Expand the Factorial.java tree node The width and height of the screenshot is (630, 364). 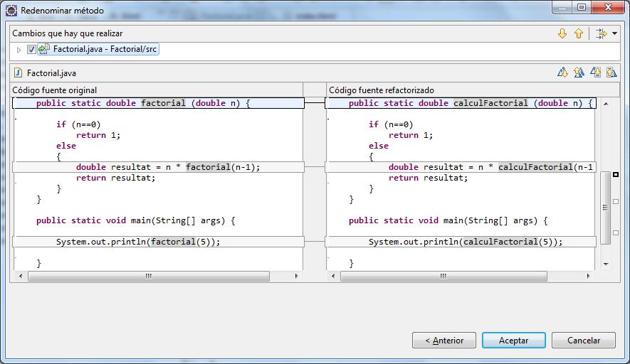[x=19, y=50]
